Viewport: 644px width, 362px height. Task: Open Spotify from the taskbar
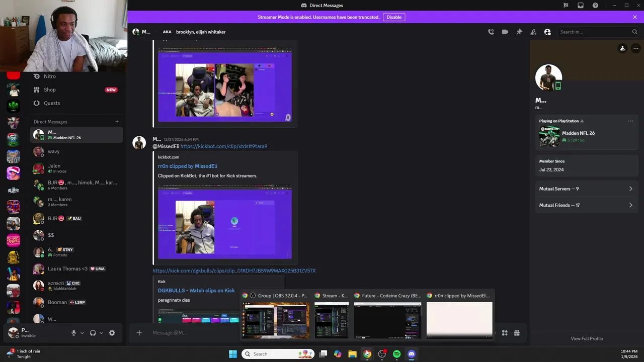coord(397,354)
